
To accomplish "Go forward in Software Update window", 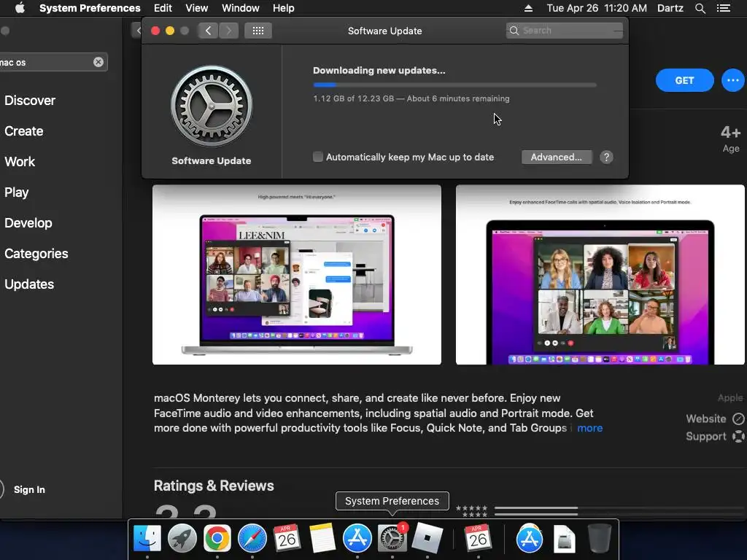I will [228, 31].
